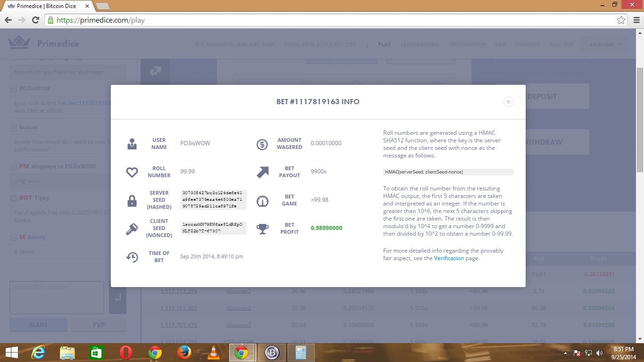The width and height of the screenshot is (644, 362).
Task: Open the LEADERBOARD menu item
Action: click(420, 44)
